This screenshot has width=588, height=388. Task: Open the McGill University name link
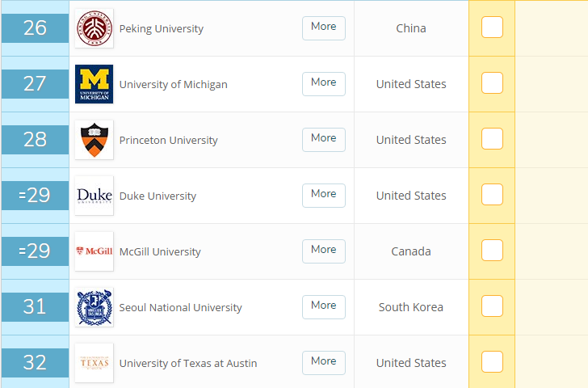point(160,252)
